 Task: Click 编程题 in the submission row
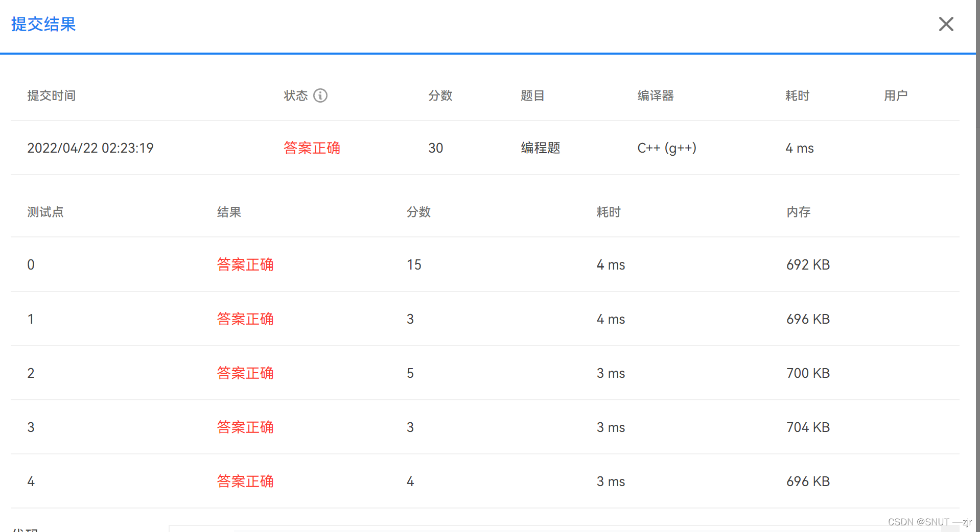541,148
